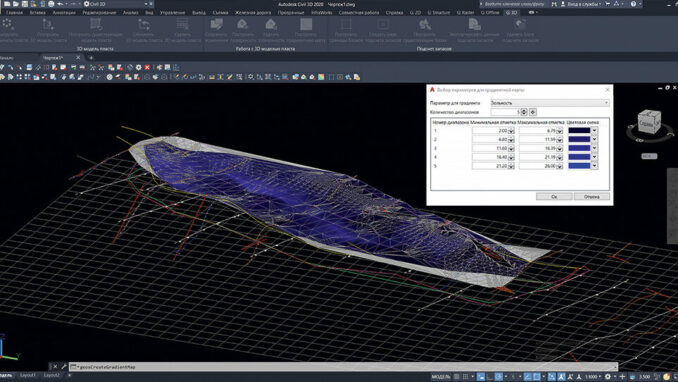Expand color dropdown for range 1
Image resolution: width=678 pixels, height=382 pixels.
click(x=595, y=130)
